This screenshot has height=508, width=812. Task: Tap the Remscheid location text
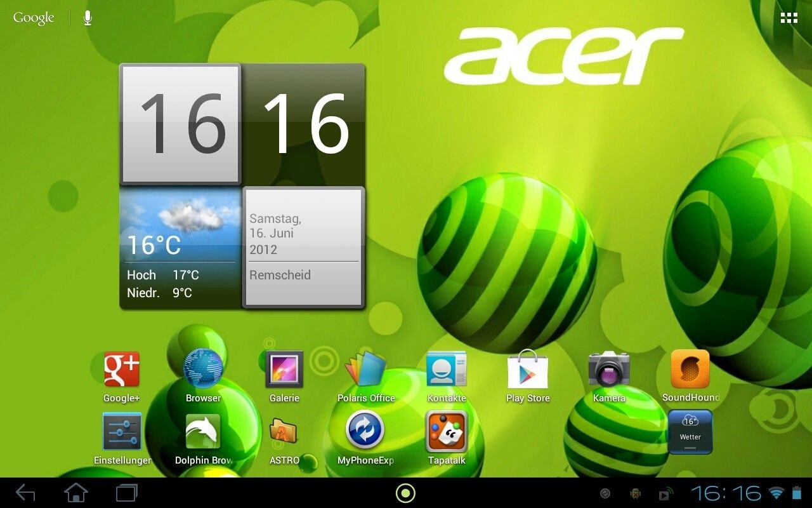[x=280, y=275]
